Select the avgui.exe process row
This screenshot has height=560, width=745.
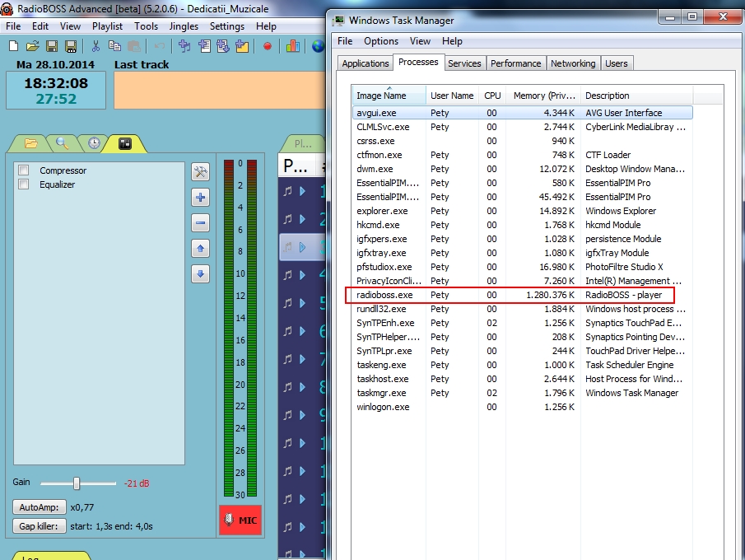(x=523, y=113)
